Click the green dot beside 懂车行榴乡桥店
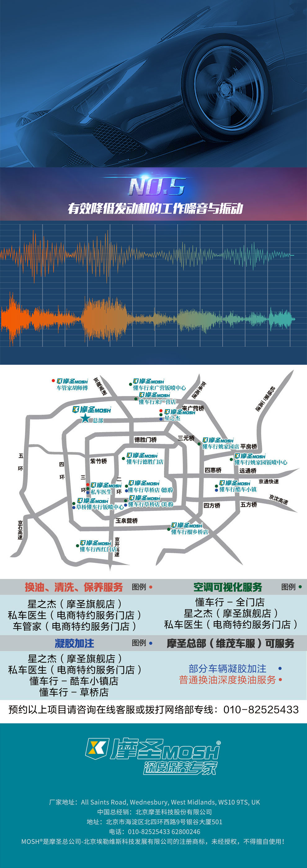This screenshot has height=868, width=307. (169, 529)
